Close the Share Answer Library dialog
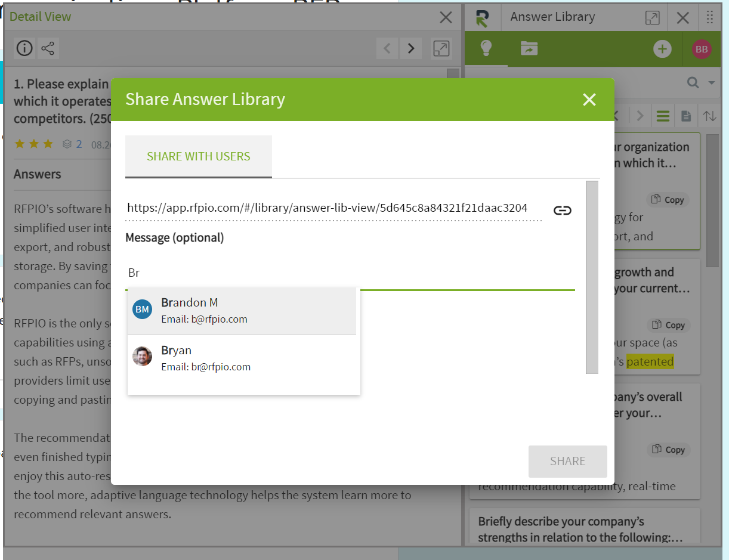Screen dimensions: 729x560 pyautogui.click(x=589, y=100)
